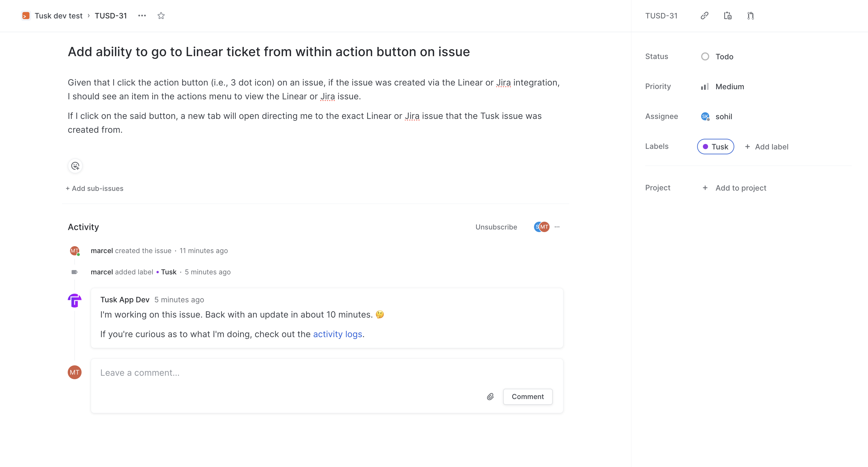
Task: Open the activity logs link
Action: [338, 334]
